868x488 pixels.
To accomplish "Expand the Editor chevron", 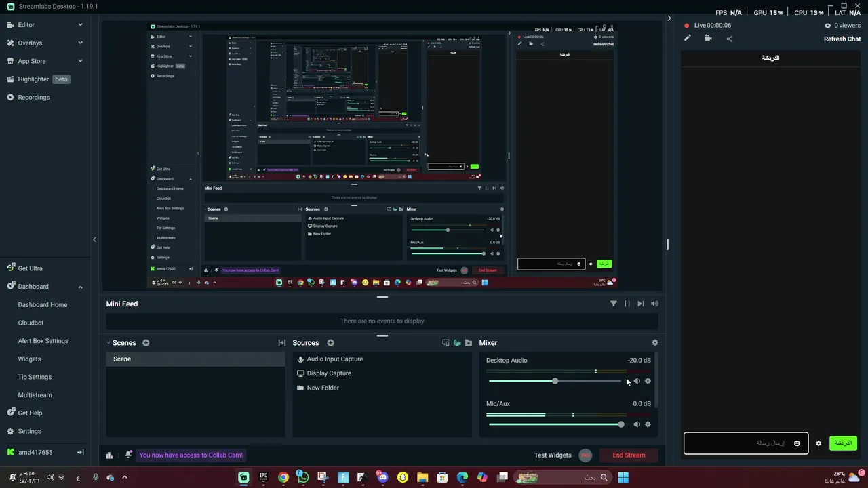I will point(80,25).
